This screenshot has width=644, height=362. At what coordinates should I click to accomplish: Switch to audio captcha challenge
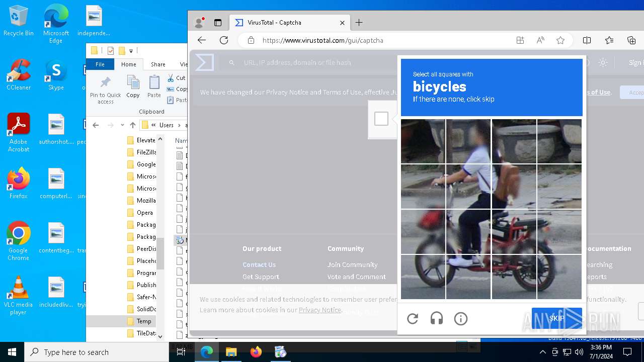[437, 318]
